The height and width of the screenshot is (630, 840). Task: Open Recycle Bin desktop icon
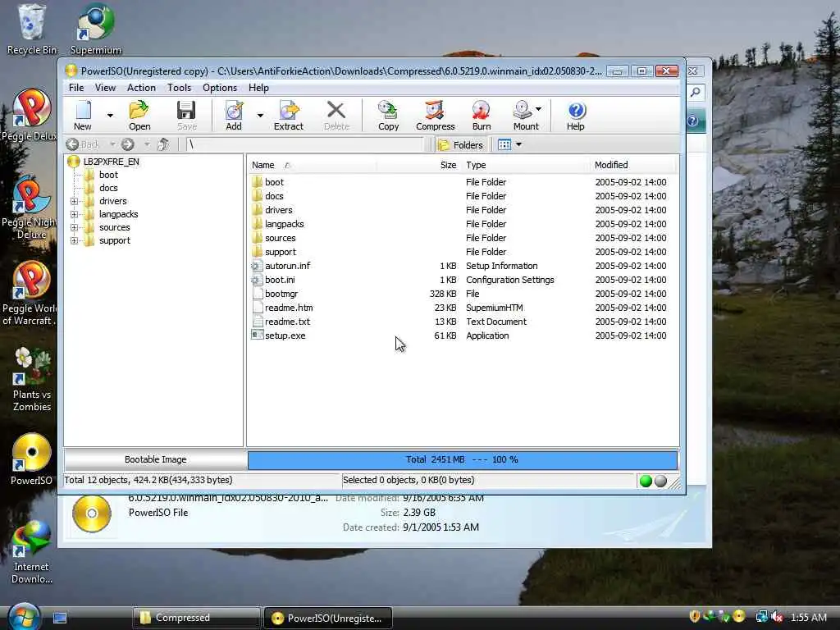coord(31,30)
